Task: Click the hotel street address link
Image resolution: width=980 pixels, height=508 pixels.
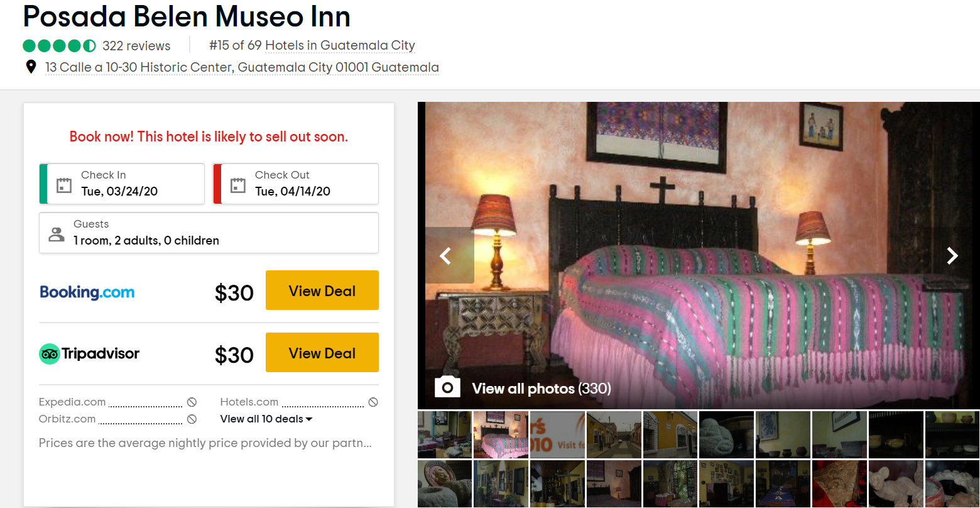Action: (242, 67)
